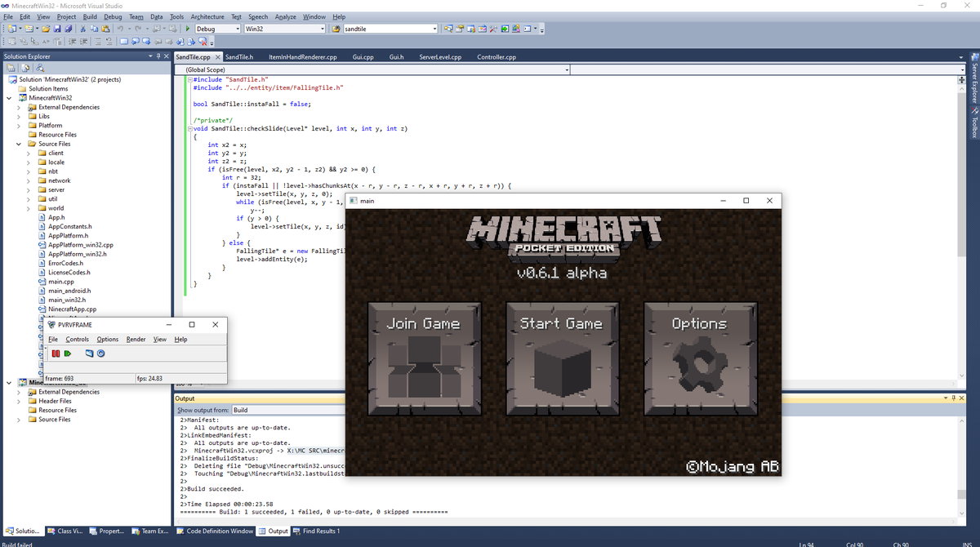Switch to the Controller.cpp tab
980x547 pixels.
click(497, 57)
